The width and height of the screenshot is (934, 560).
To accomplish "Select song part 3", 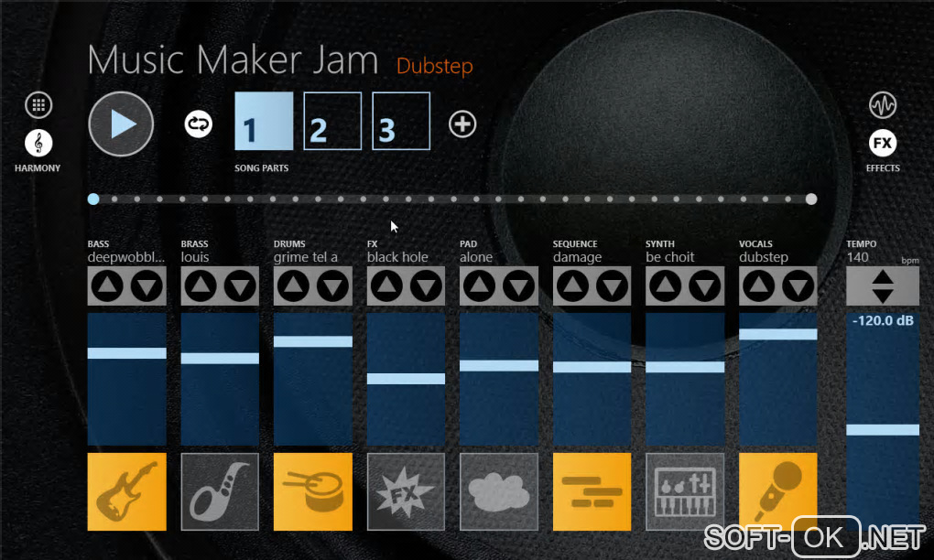I will (401, 121).
